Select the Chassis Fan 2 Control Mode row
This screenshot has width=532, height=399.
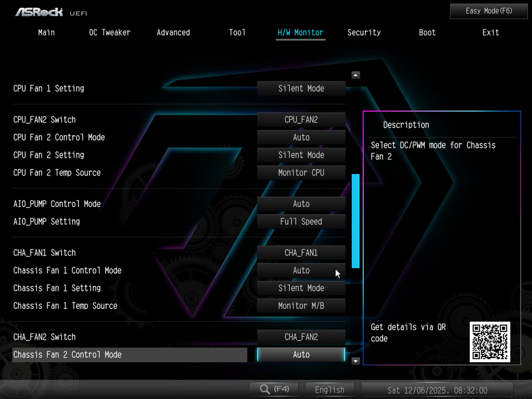pyautogui.click(x=130, y=355)
